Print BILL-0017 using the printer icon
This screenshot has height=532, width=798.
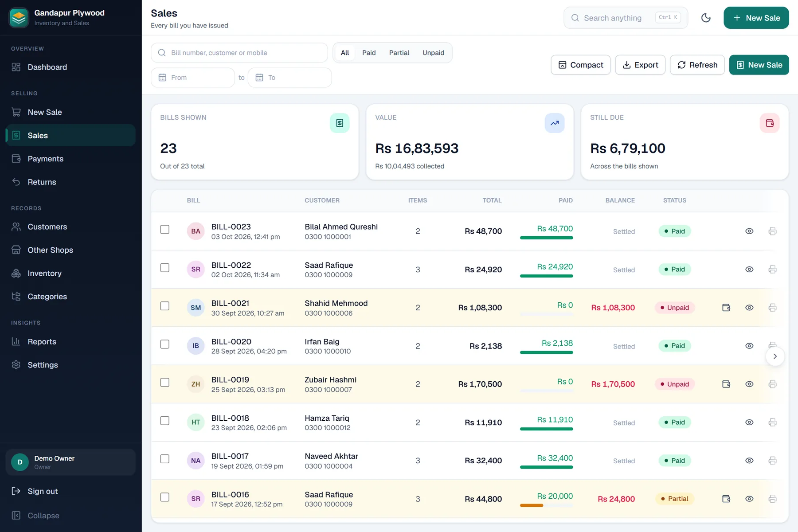(x=772, y=461)
